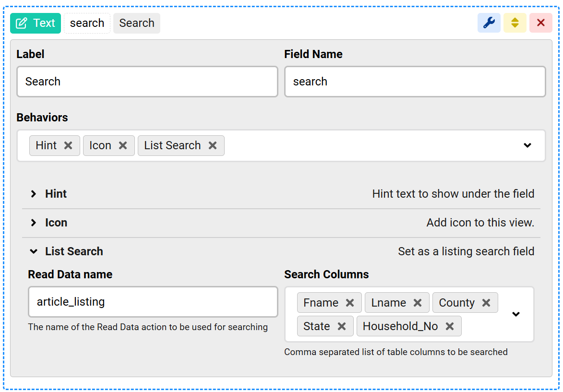The image size is (563, 392).
Task: Open the Search Columns dropdown arrow
Action: (516, 314)
